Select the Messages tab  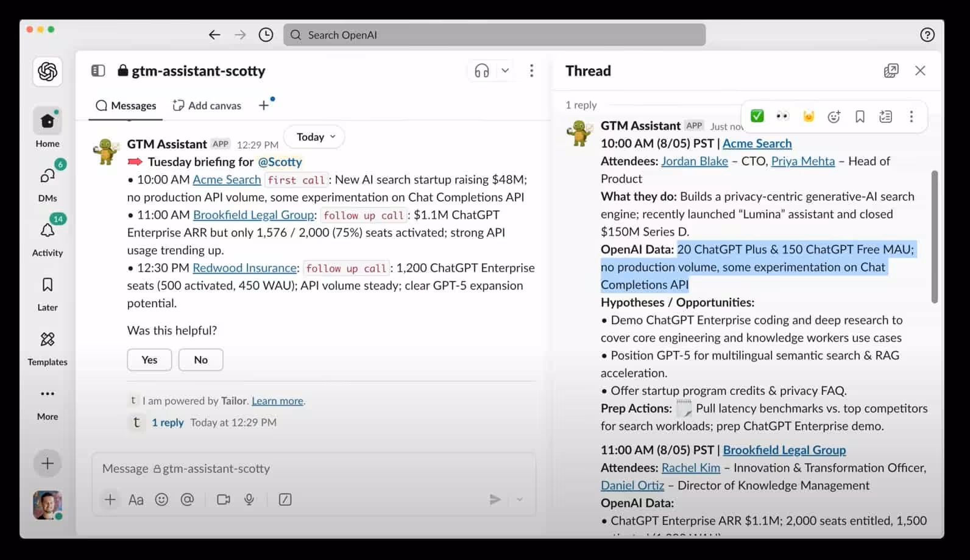point(126,105)
